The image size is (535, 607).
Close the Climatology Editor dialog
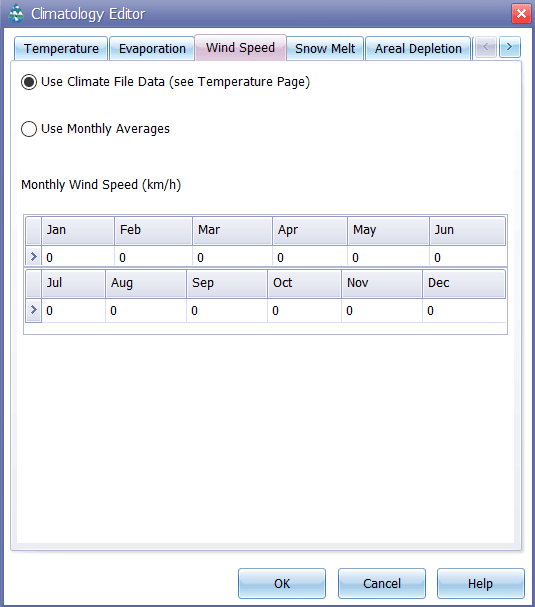521,14
